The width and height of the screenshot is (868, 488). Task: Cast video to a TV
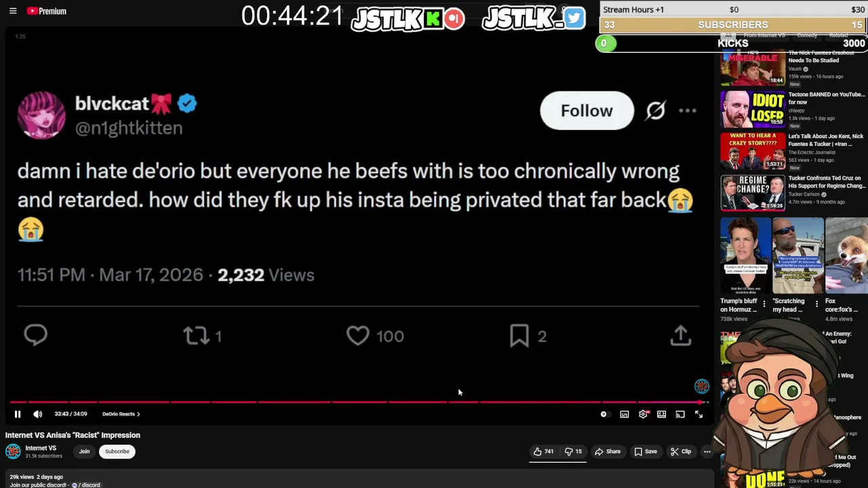[680, 414]
